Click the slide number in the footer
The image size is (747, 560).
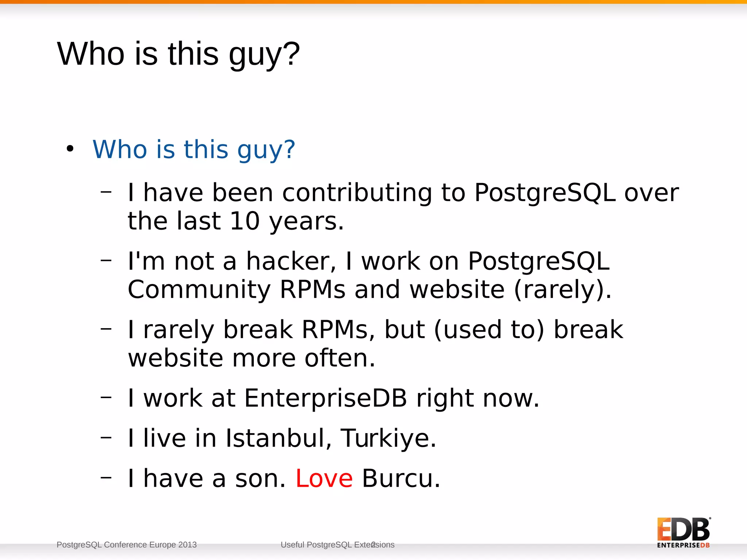click(x=373, y=545)
